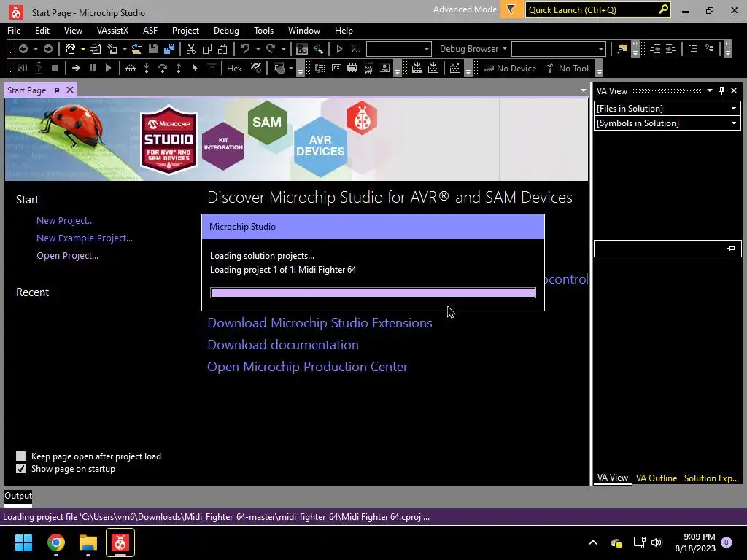The image size is (747, 560).
Task: Open the VAssistX menu
Action: tap(112, 31)
